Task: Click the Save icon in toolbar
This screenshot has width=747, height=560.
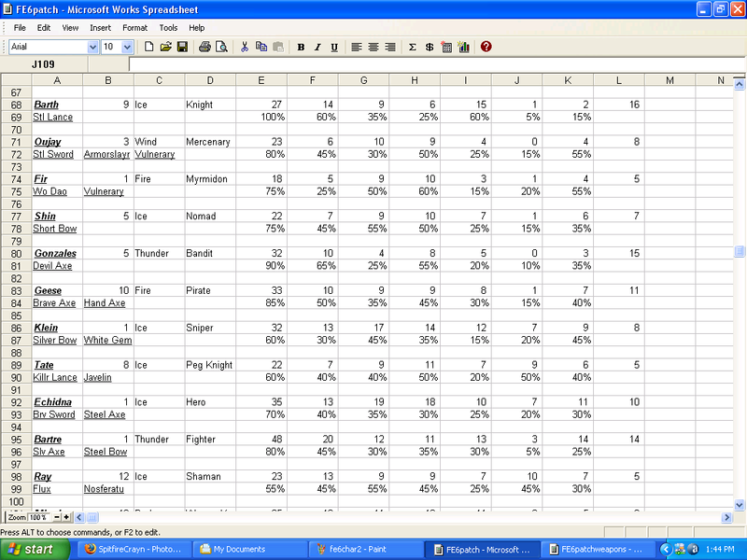Action: (x=182, y=47)
